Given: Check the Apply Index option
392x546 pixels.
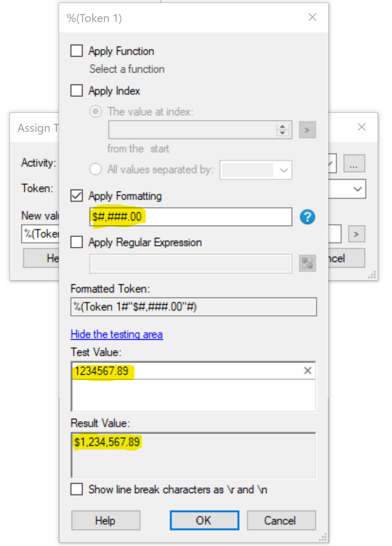Looking at the screenshot, I should [77, 90].
